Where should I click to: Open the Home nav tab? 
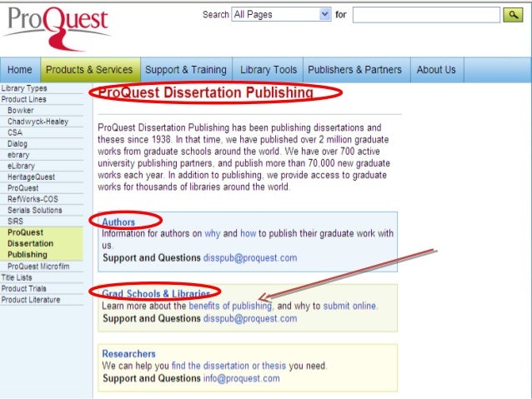(20, 69)
